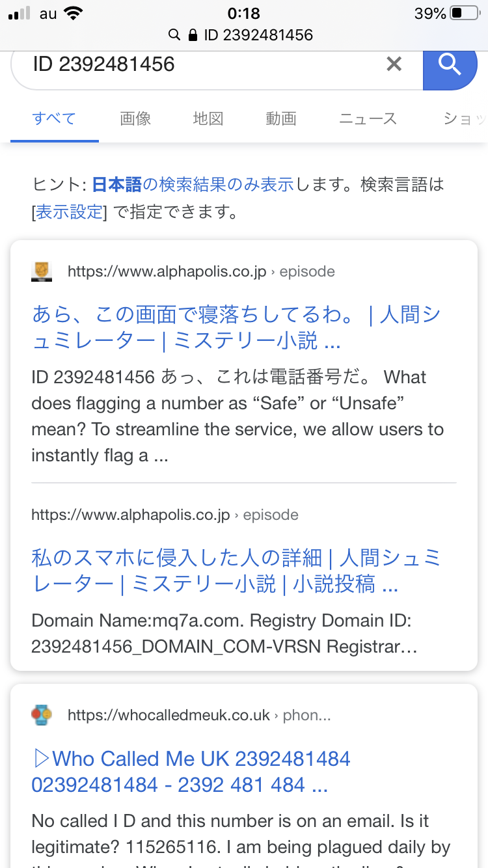The height and width of the screenshot is (868, 488).
Task: Tap the Wi-Fi status icon
Action: point(74,14)
